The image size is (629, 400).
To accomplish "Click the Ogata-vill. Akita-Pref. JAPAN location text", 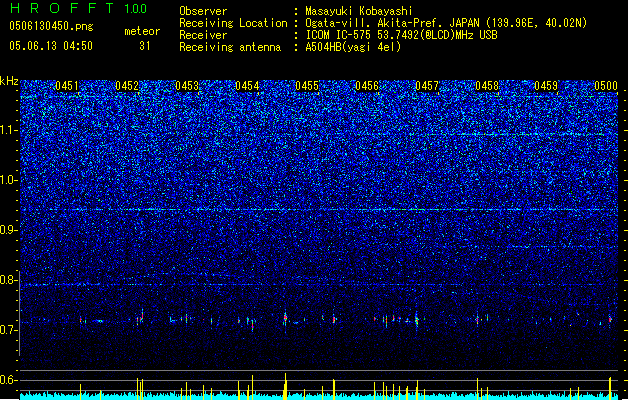I will pos(446,23).
